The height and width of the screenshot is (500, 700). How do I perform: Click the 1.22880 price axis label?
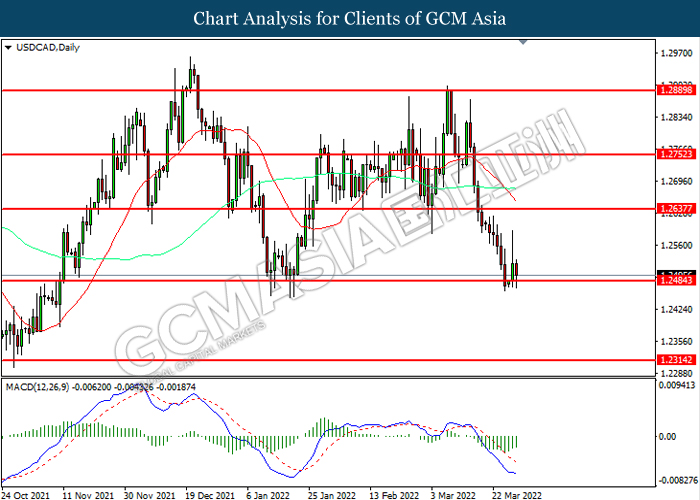(x=676, y=373)
